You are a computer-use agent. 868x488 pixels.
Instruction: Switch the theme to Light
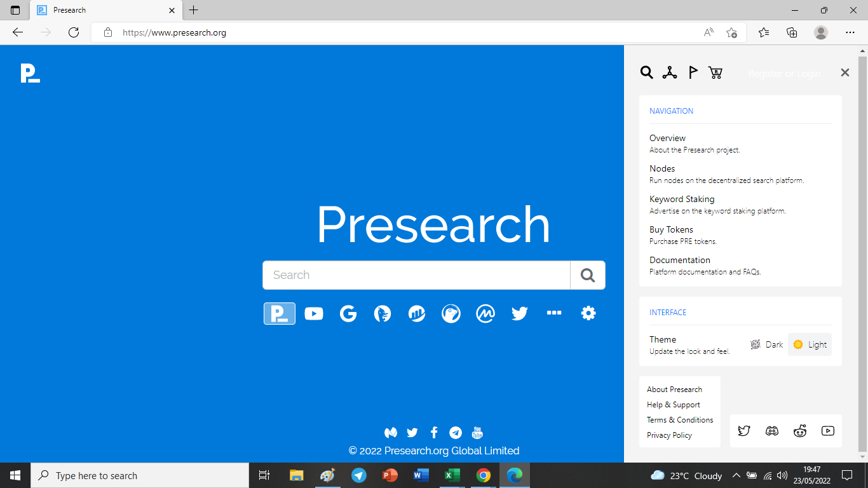(810, 344)
